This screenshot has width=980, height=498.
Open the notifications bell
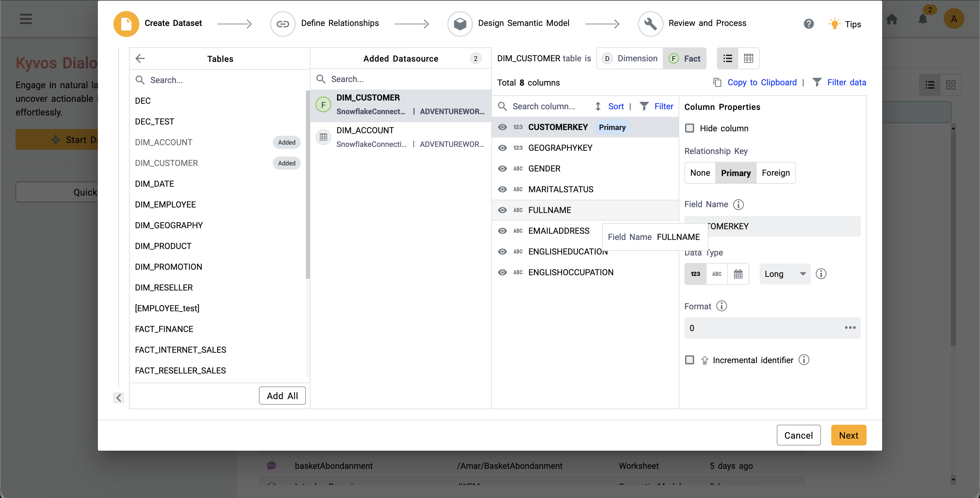point(922,19)
